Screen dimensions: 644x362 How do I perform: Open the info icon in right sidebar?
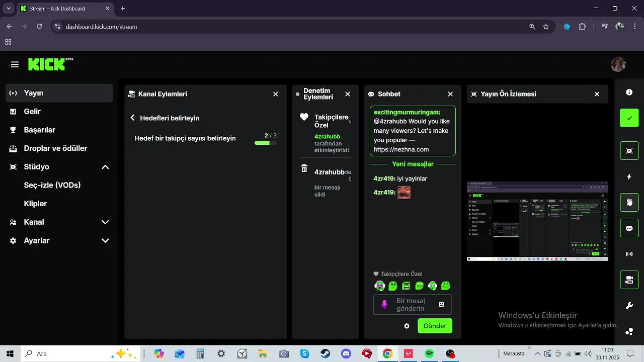coord(629,93)
